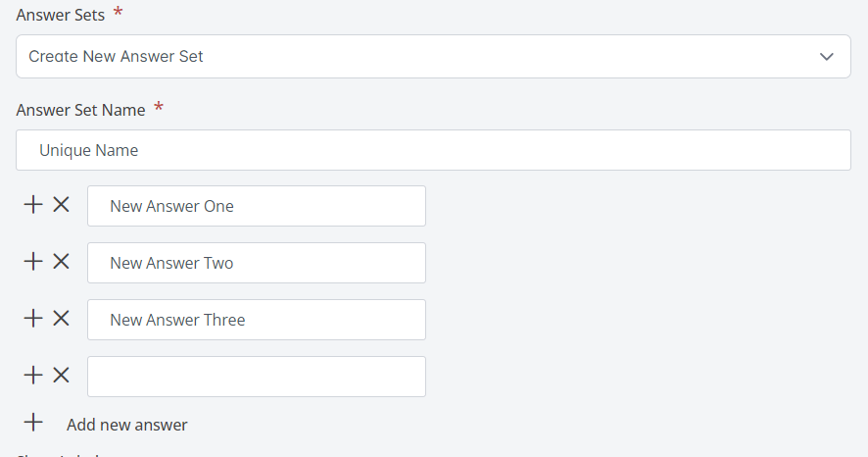Focus the blank fourth answer field
868x457 pixels.
click(257, 377)
